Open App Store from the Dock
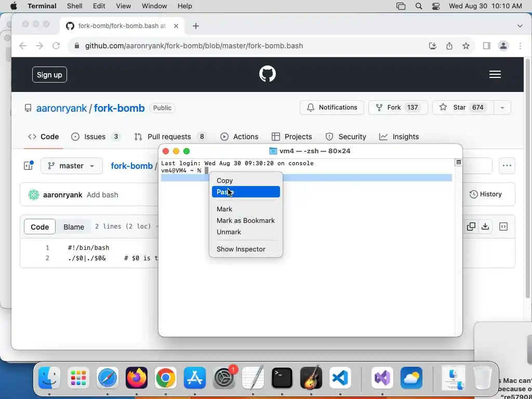The image size is (532, 399). click(x=195, y=378)
